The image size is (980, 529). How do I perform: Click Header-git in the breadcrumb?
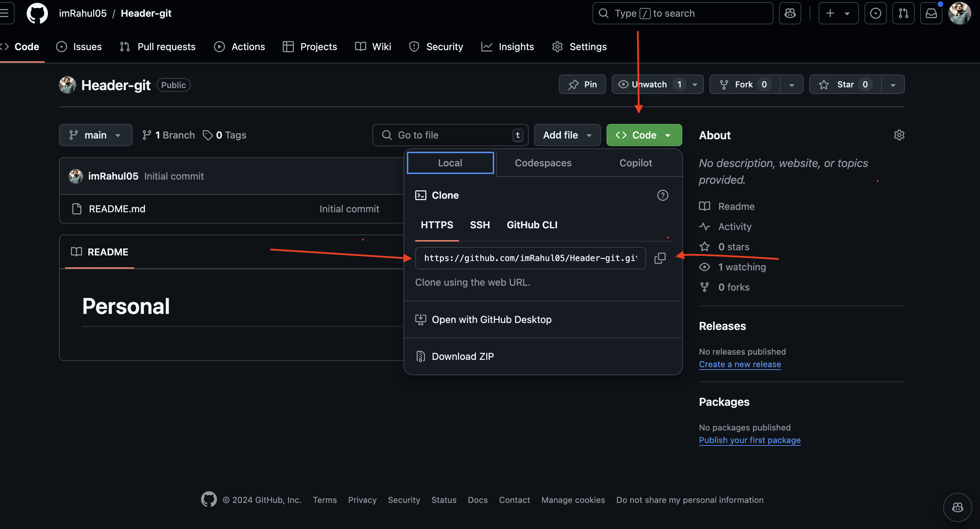146,13
